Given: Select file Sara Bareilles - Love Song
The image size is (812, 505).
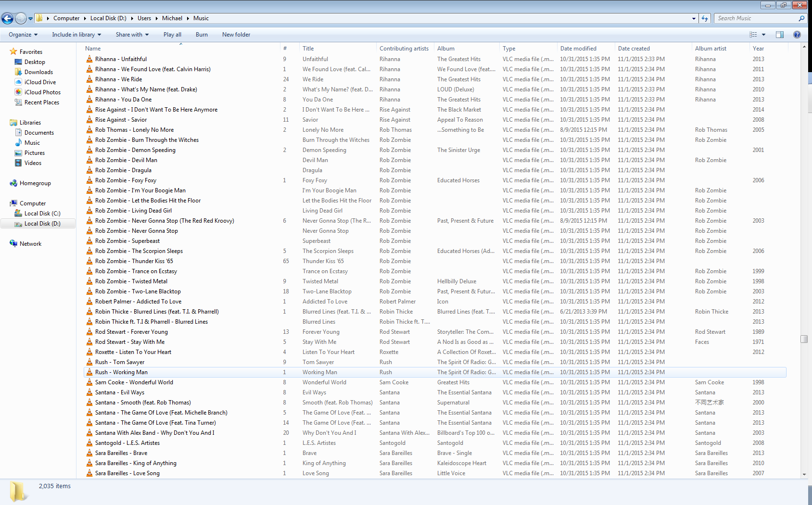Looking at the screenshot, I should click(x=127, y=473).
